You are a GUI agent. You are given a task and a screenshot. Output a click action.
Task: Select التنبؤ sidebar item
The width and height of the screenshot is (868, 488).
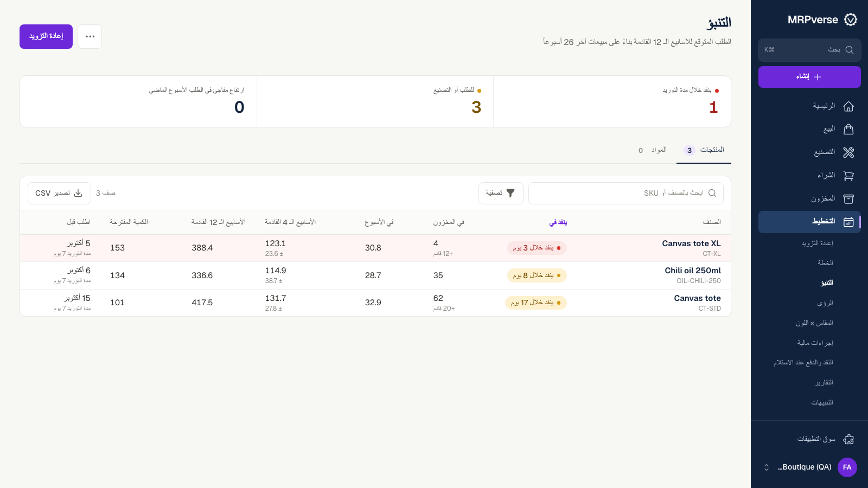pyautogui.click(x=827, y=283)
